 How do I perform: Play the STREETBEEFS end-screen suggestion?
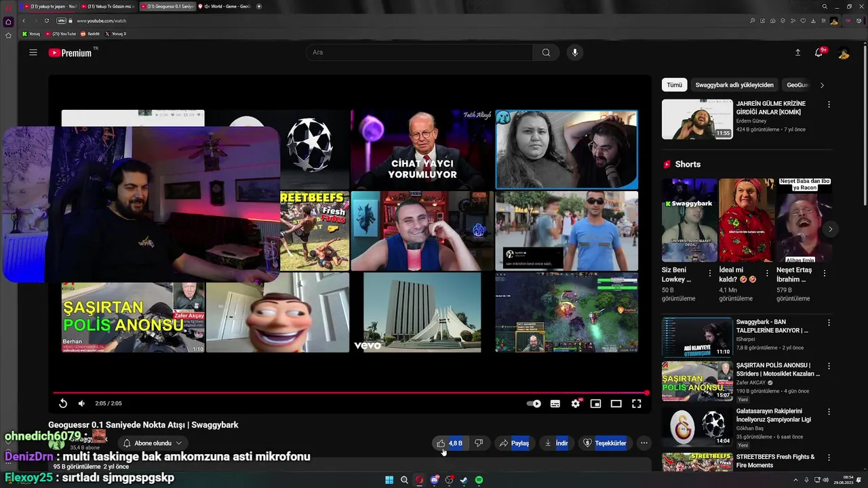pos(315,231)
